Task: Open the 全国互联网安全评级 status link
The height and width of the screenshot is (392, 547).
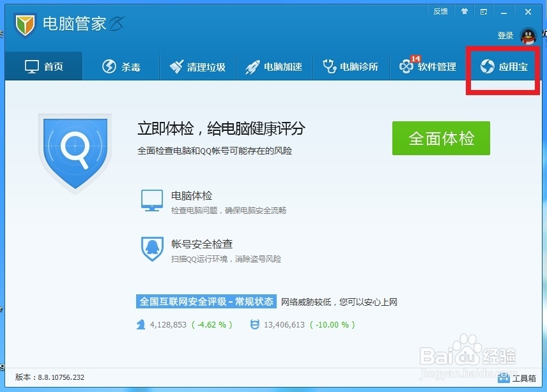Action: point(206,301)
